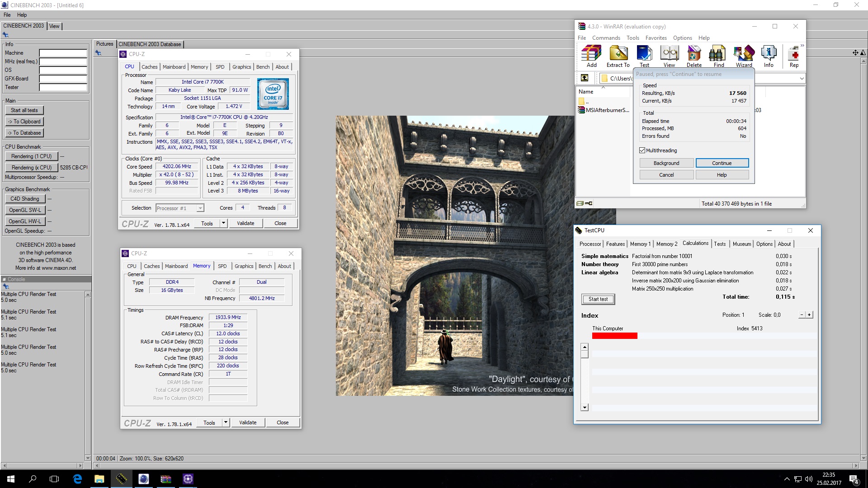868x488 pixels.
Task: Select MSIAfterburnerS archive file in WinRAR
Action: pos(604,110)
